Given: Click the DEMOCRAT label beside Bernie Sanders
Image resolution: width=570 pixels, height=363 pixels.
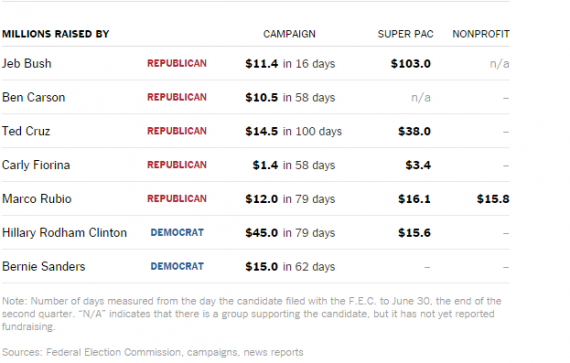Looking at the screenshot, I should coord(177,266).
